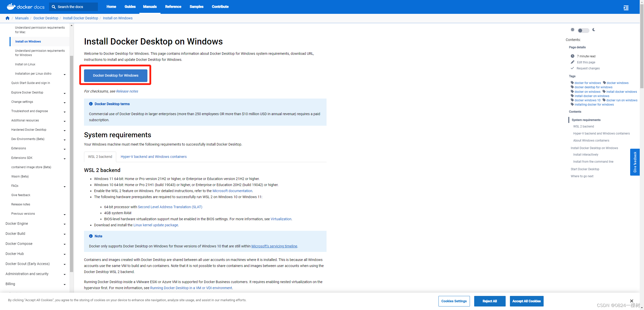Screen dimensions: 644x310
Task: Click the info icon in the Note box
Action: [x=91, y=236]
